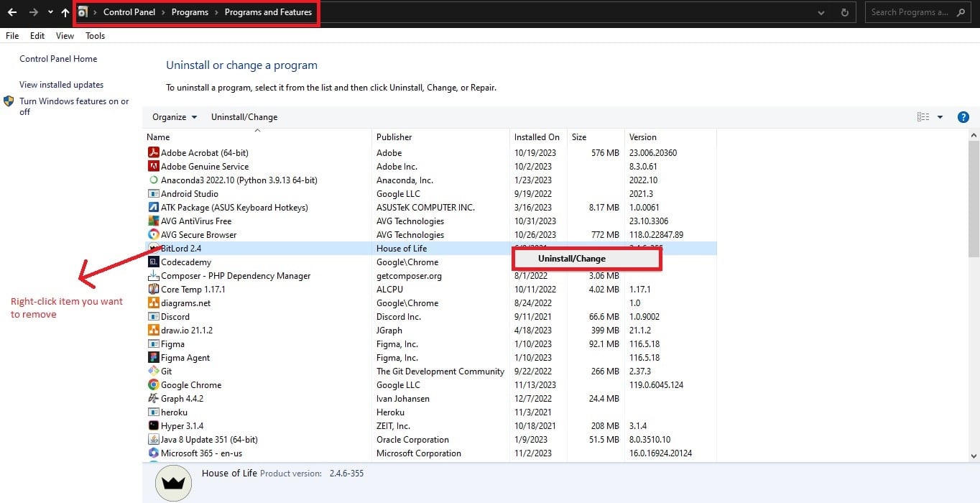
Task: Go up one level with up arrow
Action: [65, 12]
